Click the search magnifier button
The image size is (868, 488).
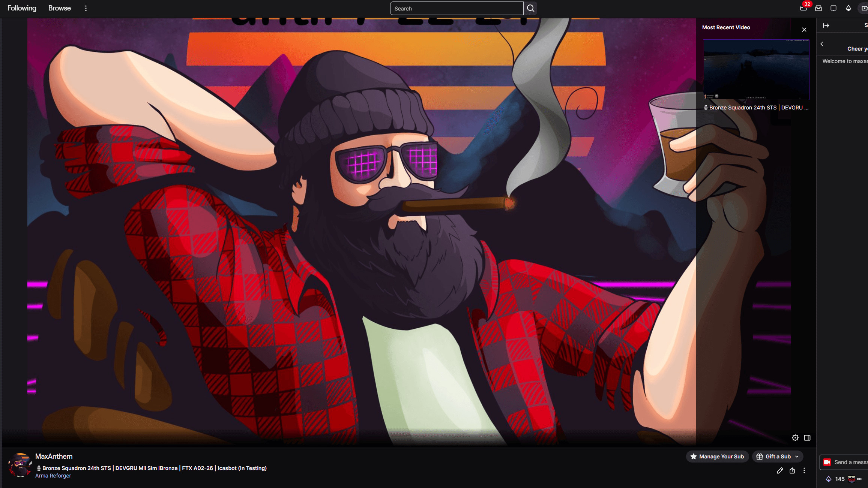(530, 8)
